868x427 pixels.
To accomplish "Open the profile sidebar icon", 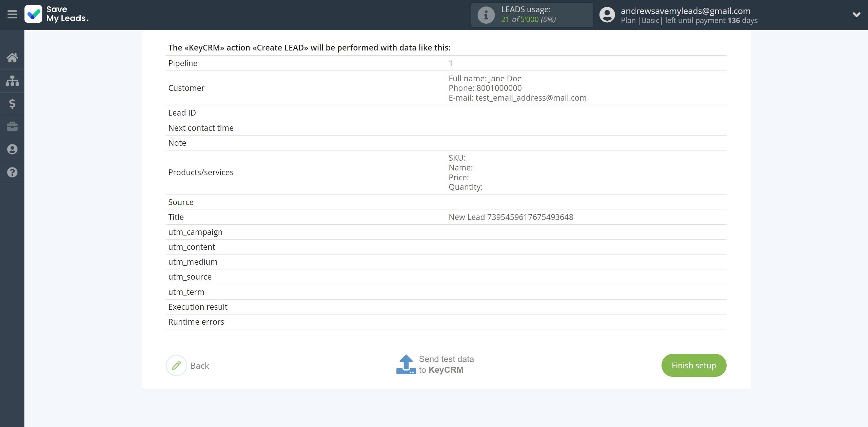I will coord(12,149).
